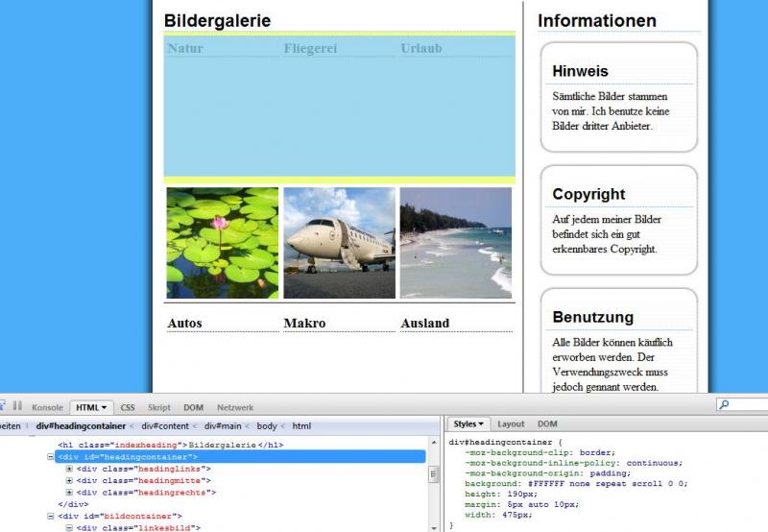Collapse the div#bildcontainer node
The width and height of the screenshot is (768, 532).
click(x=51, y=517)
